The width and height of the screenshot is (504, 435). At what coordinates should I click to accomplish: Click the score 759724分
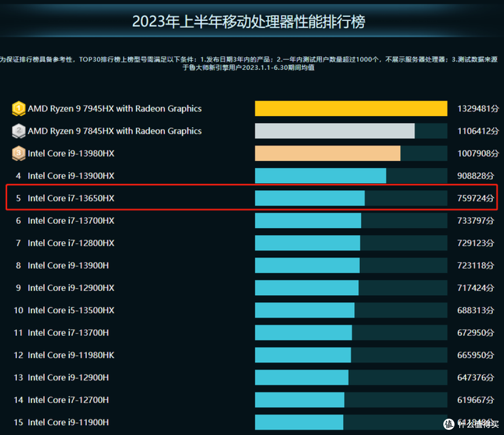476,199
